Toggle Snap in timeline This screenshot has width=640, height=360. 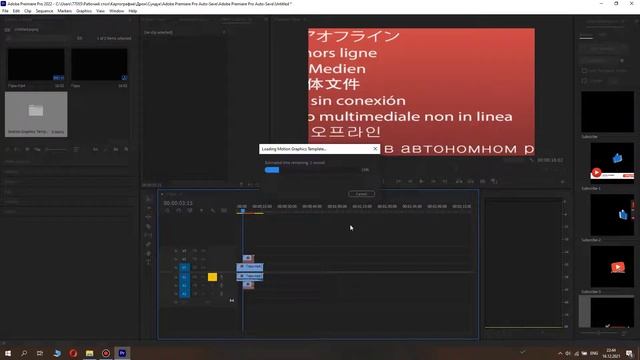(x=179, y=211)
